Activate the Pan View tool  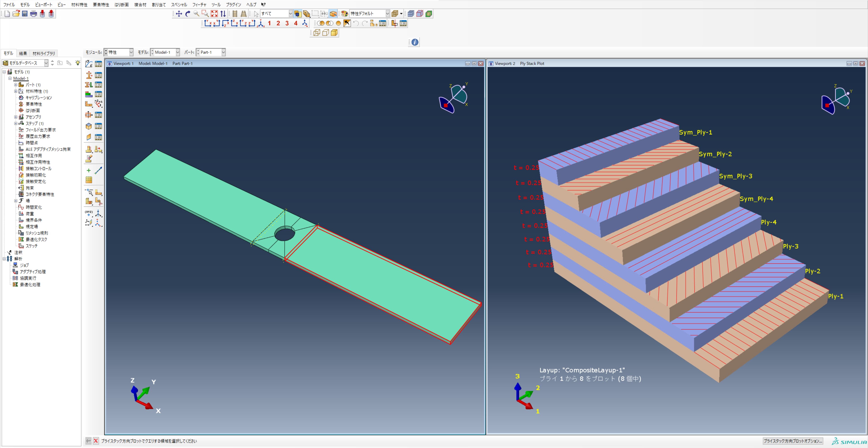(179, 14)
